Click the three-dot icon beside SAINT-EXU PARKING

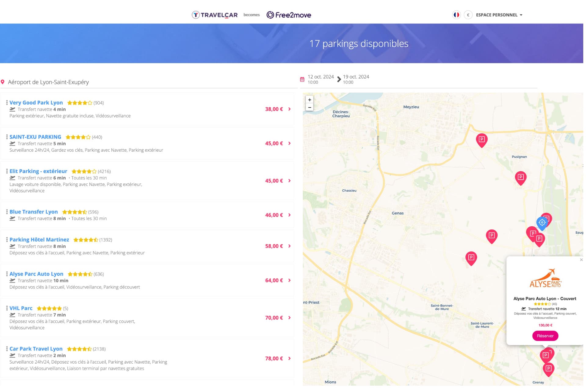click(7, 137)
